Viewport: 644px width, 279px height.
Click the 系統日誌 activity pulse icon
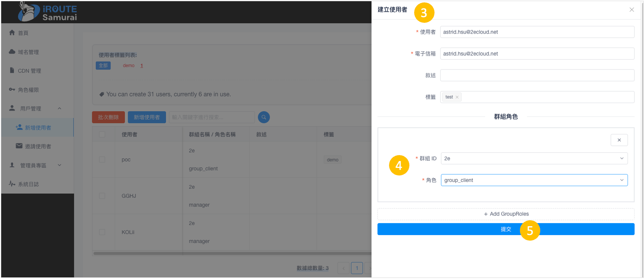click(x=12, y=184)
